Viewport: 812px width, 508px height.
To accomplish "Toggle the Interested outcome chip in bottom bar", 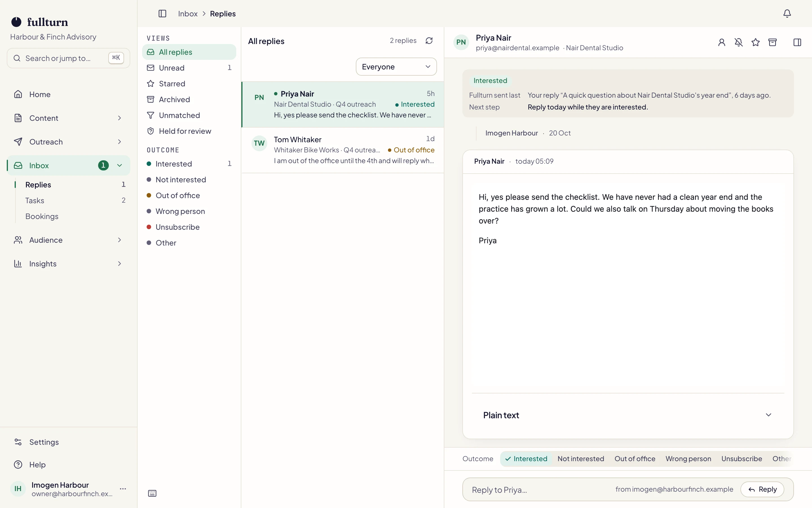I will point(526,459).
